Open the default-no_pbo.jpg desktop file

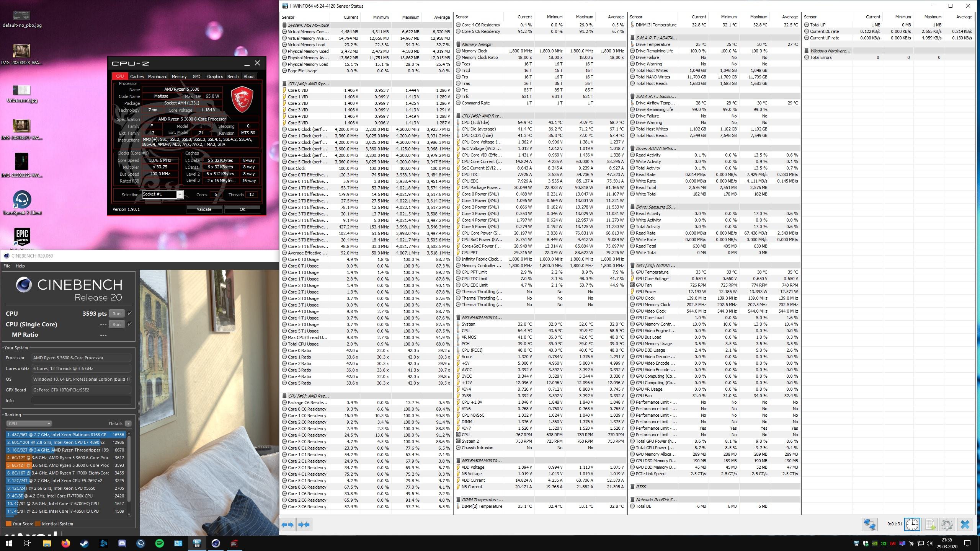click(22, 18)
